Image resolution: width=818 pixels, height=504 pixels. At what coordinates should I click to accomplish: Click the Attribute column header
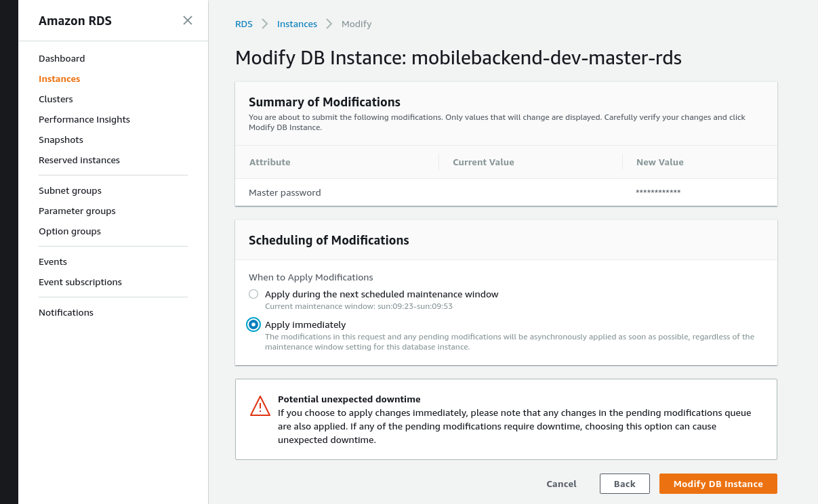pos(270,162)
